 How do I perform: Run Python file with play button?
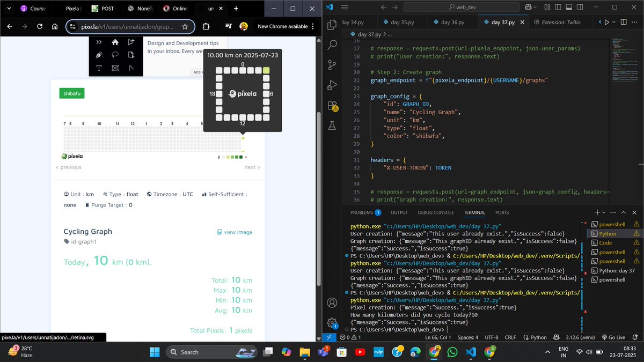606,23
